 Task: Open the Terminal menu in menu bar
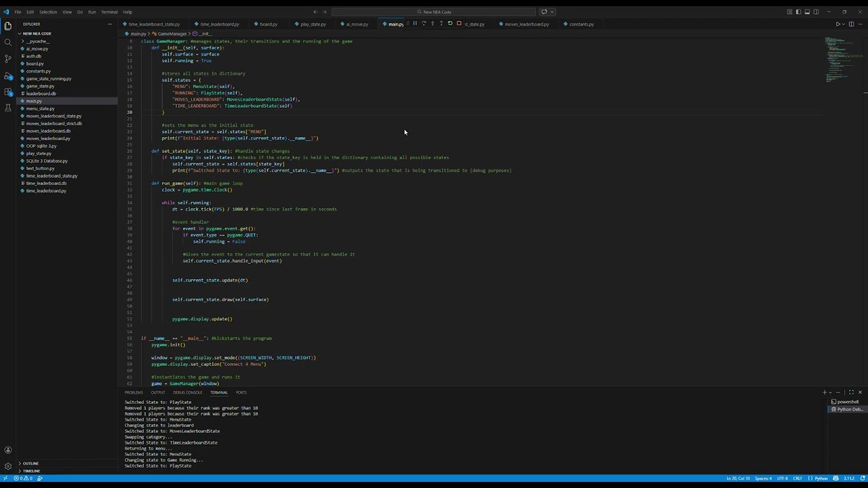109,12
